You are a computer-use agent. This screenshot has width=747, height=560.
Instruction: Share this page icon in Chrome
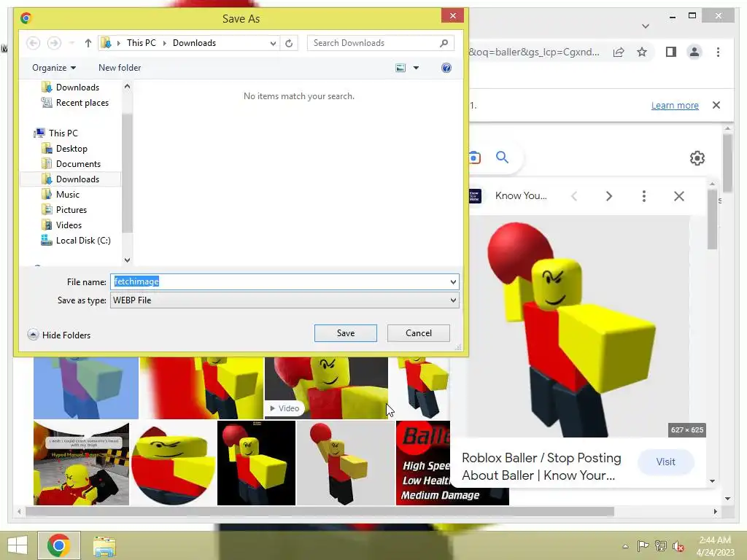pyautogui.click(x=619, y=52)
